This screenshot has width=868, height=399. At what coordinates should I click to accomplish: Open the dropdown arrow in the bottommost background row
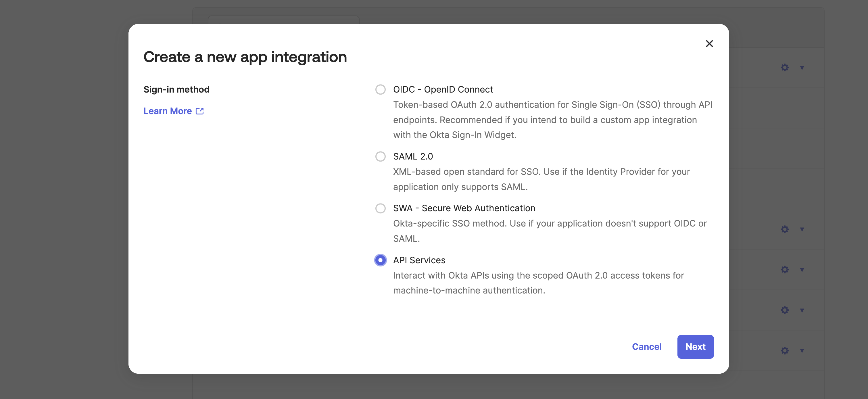(802, 351)
